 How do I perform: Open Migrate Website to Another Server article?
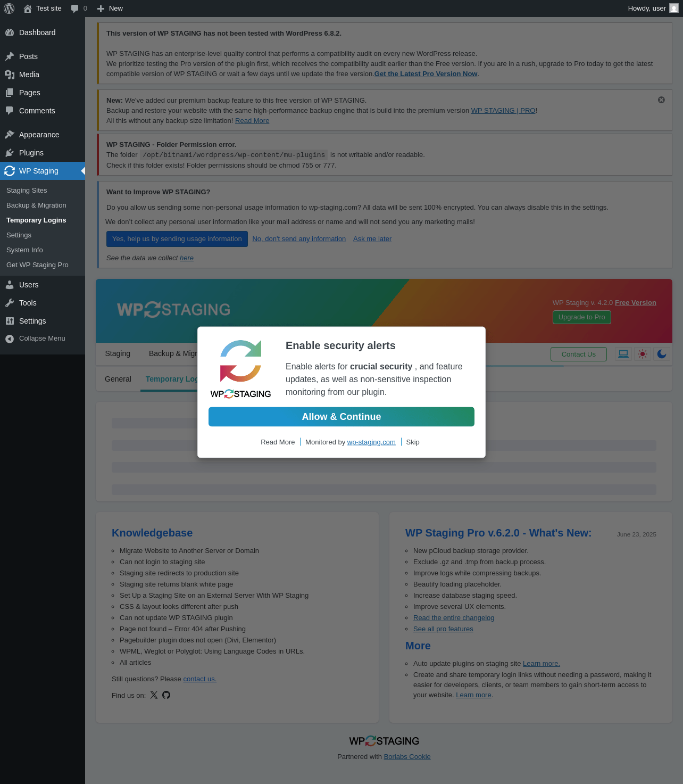pos(189,551)
